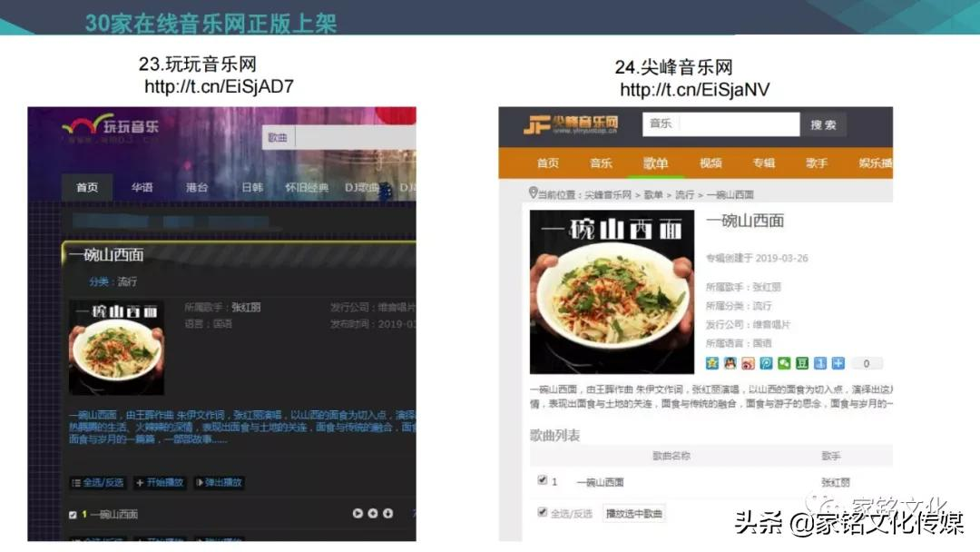Switch to the 华语 tab
Image resolution: width=980 pixels, height=552 pixels.
(142, 187)
